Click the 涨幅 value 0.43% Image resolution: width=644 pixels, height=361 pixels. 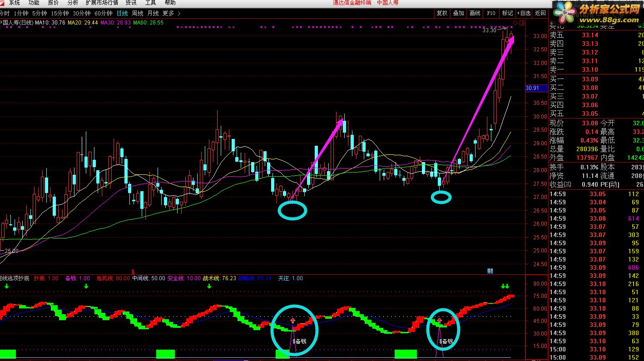[x=589, y=140]
